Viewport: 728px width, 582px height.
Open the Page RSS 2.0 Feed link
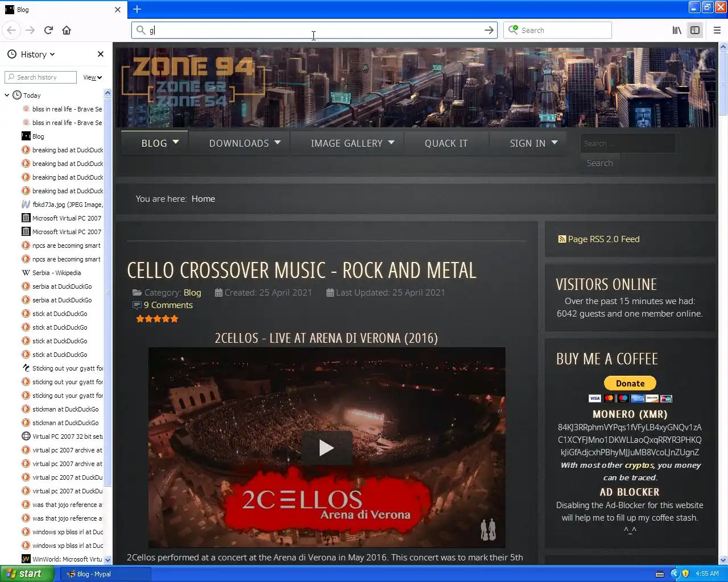click(599, 239)
